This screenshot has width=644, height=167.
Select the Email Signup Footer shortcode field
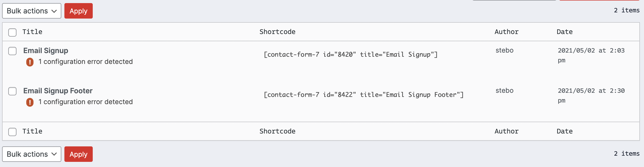364,95
